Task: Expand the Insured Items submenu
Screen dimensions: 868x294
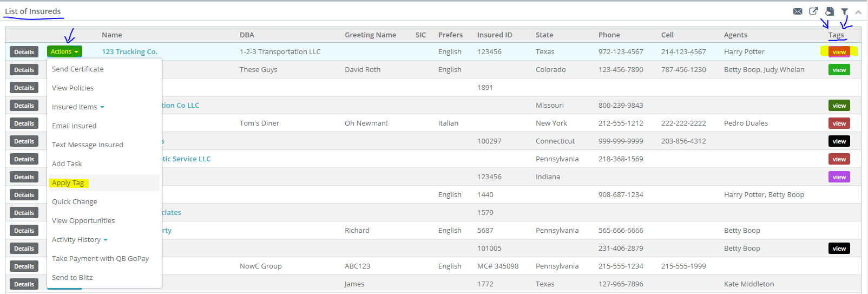Action: (78, 107)
